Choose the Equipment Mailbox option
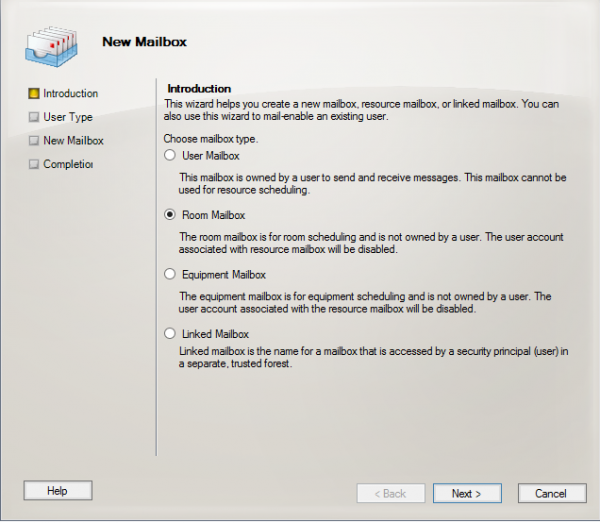600x523 pixels. click(170, 274)
